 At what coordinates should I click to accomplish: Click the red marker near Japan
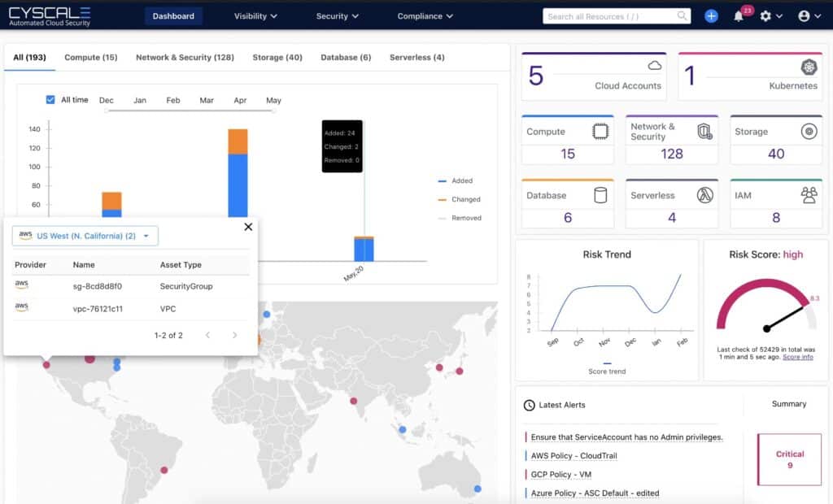(460, 371)
